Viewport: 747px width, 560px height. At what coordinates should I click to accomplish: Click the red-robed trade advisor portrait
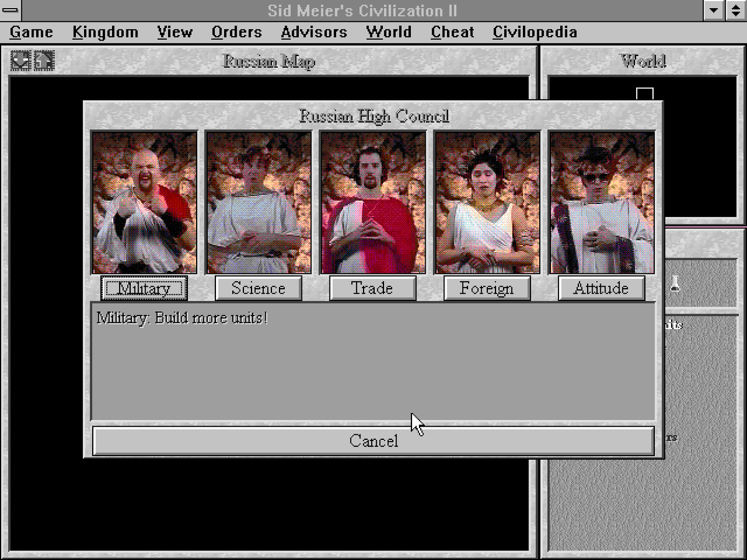[374, 202]
